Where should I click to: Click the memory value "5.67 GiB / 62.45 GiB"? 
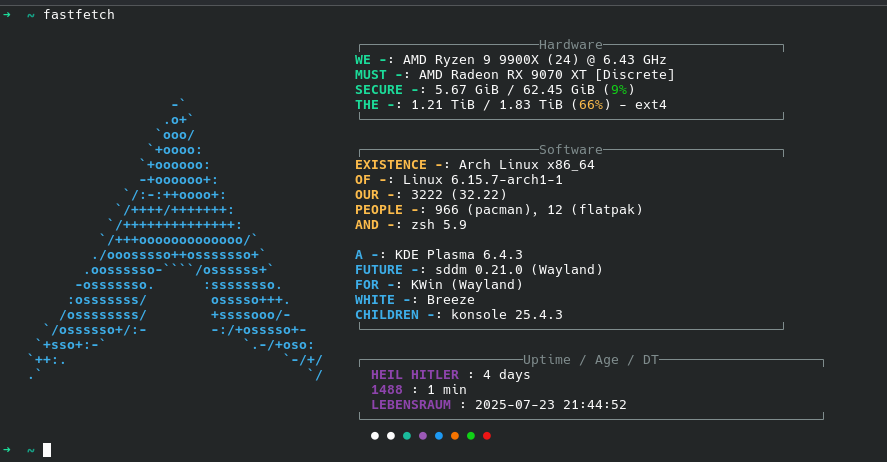[515, 90]
